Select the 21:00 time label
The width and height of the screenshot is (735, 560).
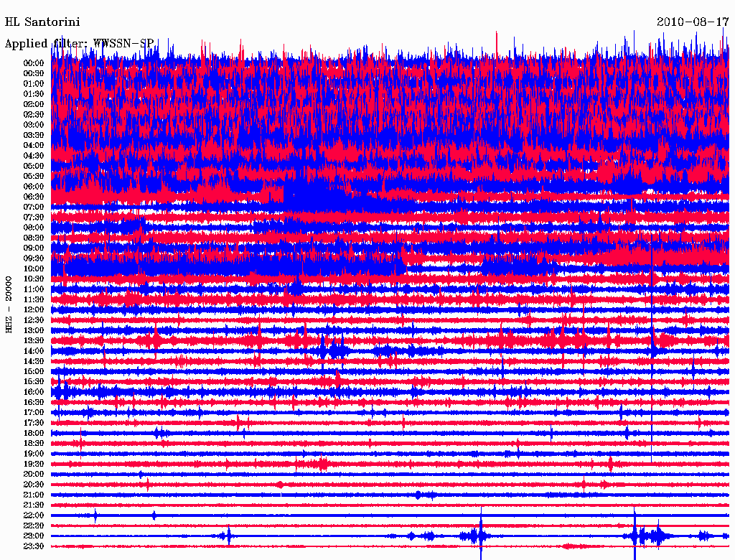(34, 495)
